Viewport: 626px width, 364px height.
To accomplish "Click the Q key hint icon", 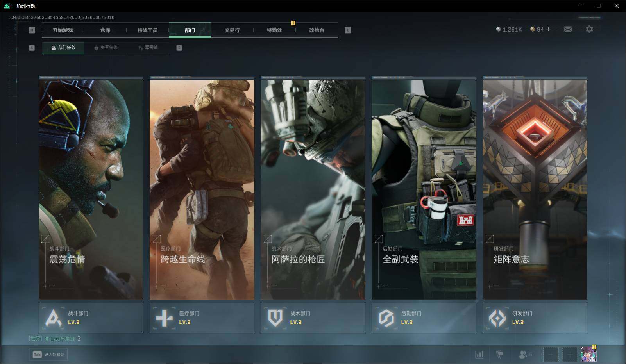I will coord(32,30).
